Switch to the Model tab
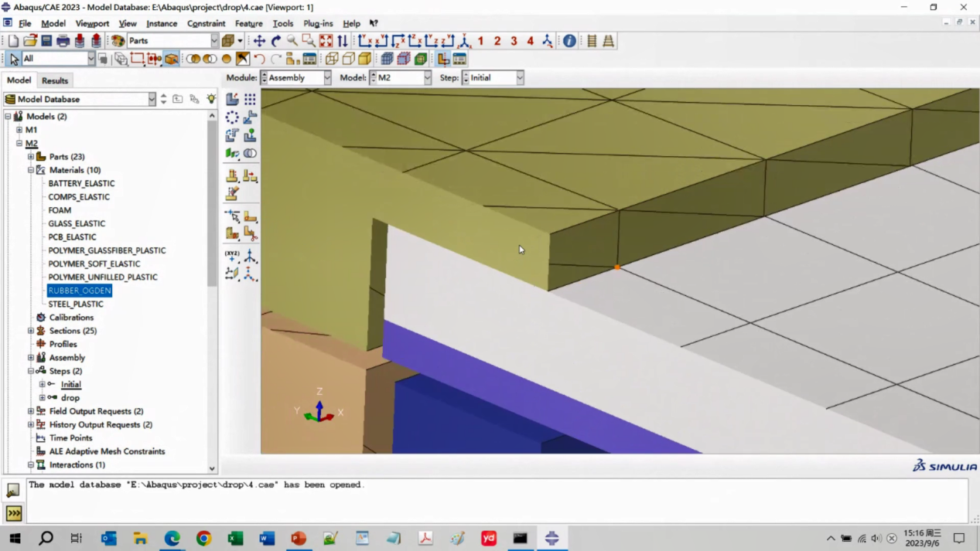This screenshot has height=551, width=980. point(19,80)
